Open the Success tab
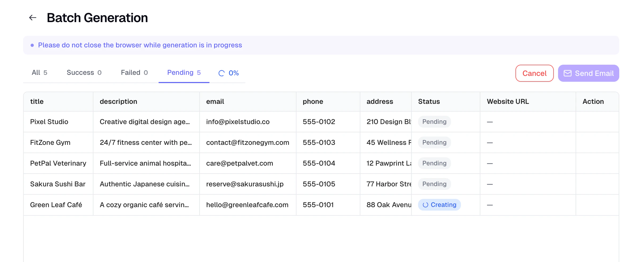The width and height of the screenshot is (644, 262). point(84,72)
